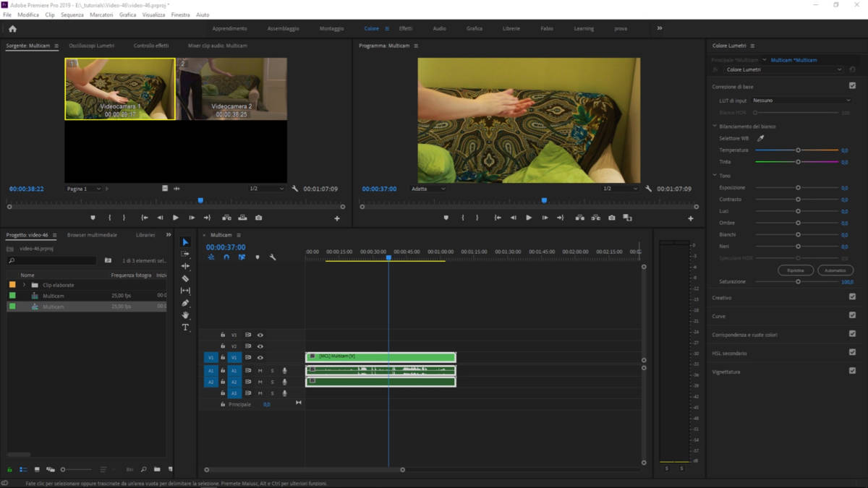The image size is (868, 488).
Task: Click the White Balance eyedropper
Action: [x=760, y=138]
